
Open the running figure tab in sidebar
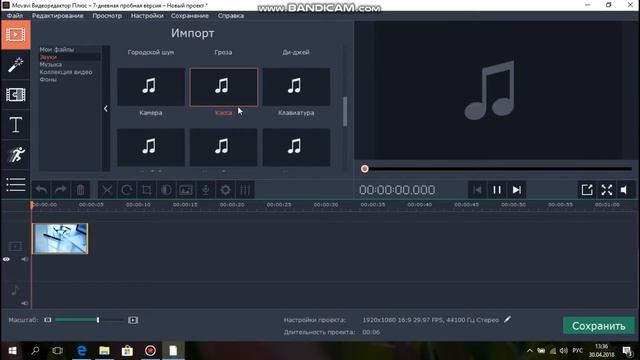[16, 155]
